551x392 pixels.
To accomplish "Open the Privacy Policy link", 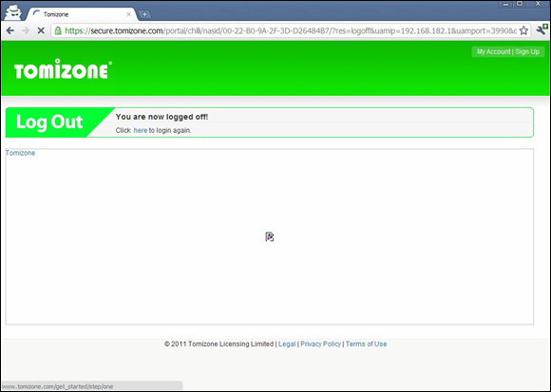I will (x=320, y=344).
